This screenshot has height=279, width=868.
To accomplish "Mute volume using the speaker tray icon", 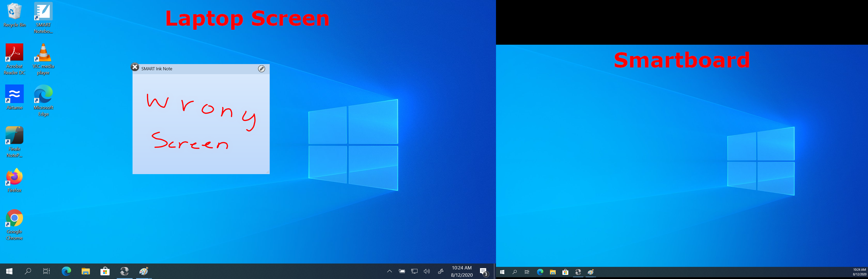I will tap(427, 271).
